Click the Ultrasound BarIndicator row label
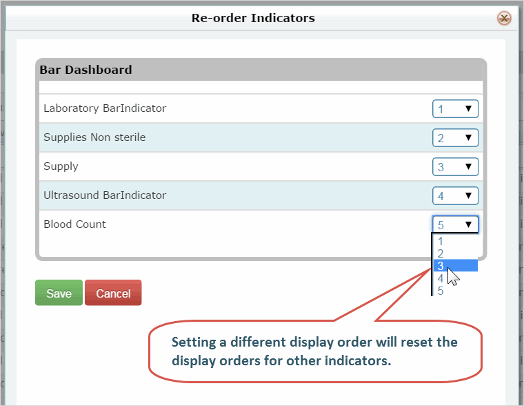The height and width of the screenshot is (406, 524). 105,195
